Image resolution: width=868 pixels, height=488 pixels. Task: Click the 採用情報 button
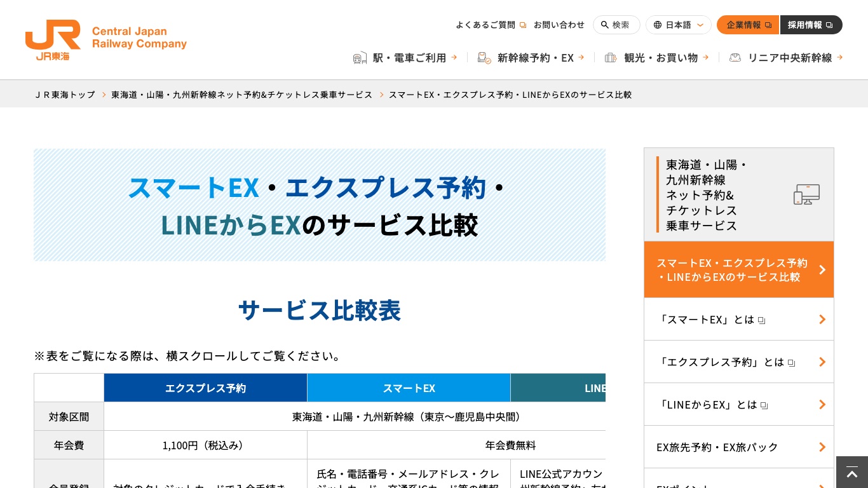click(x=811, y=25)
